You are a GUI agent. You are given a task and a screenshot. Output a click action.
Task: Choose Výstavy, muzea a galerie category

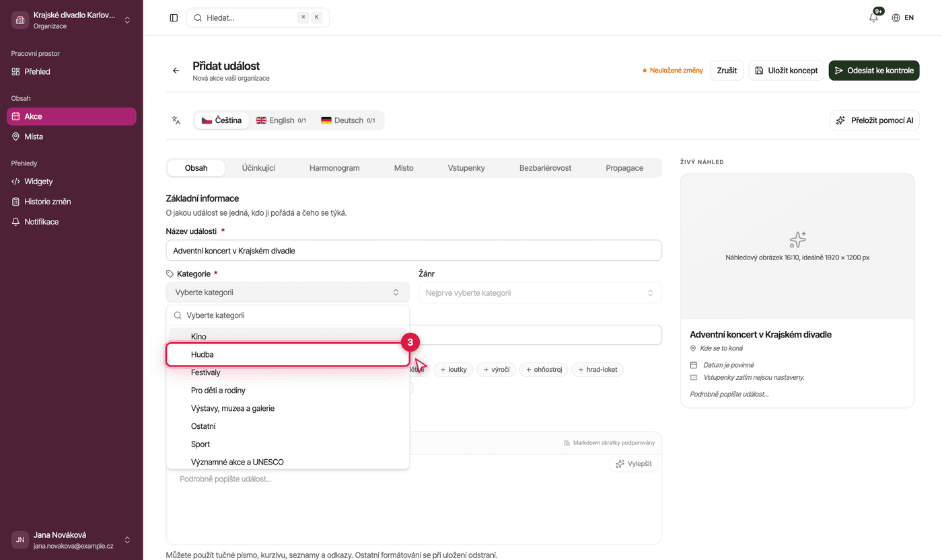[x=288, y=408]
